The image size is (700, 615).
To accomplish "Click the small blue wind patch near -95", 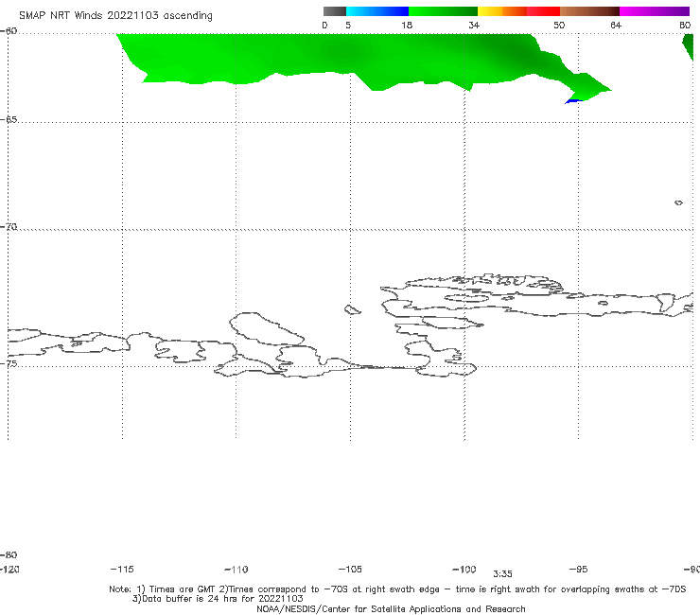I will [x=573, y=101].
